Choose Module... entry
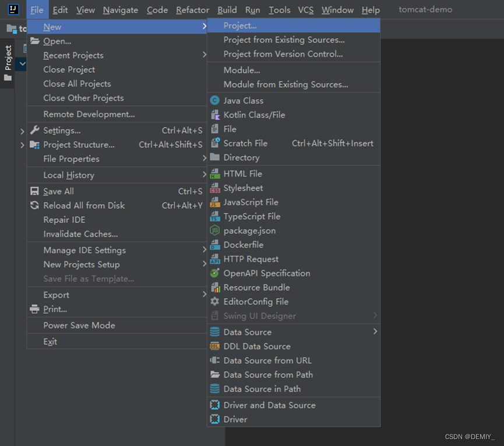This screenshot has height=446, width=504. click(x=294, y=70)
